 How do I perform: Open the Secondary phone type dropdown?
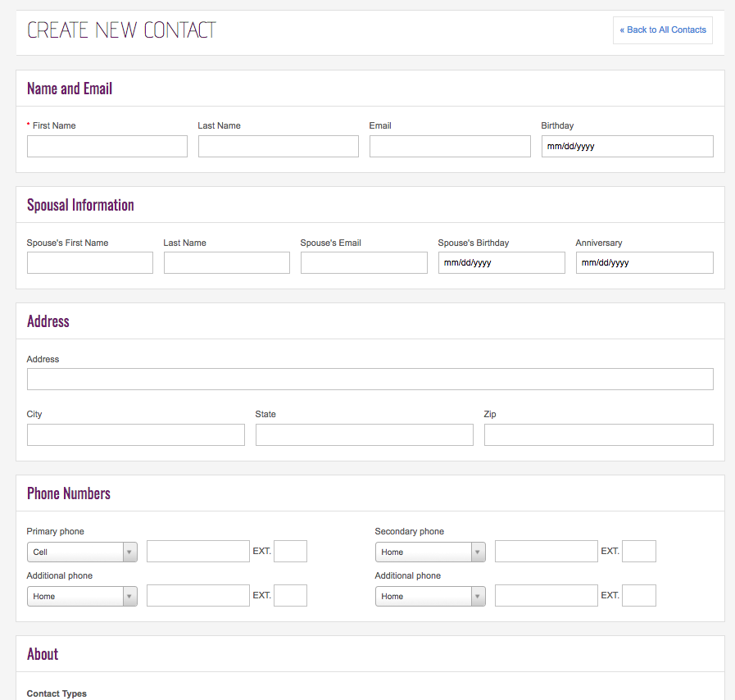[430, 552]
